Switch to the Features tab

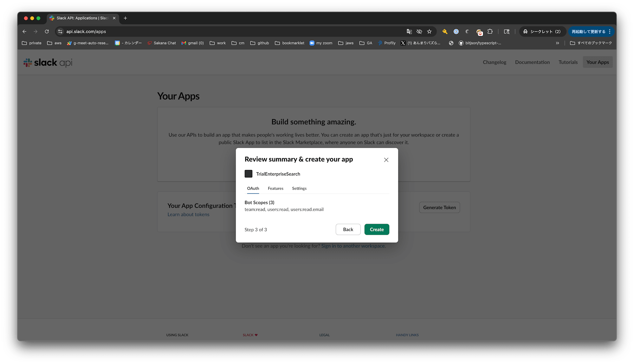(275, 188)
